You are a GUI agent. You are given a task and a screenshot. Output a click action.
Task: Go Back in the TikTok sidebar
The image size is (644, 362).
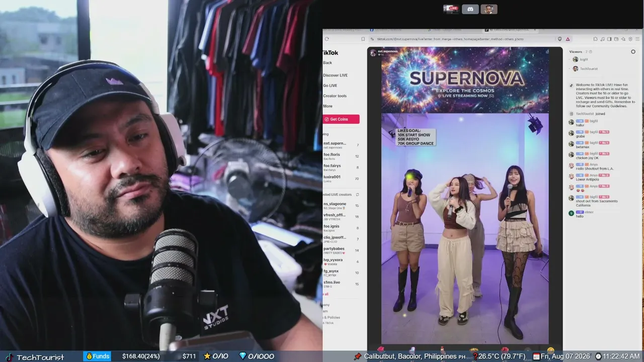tap(328, 63)
